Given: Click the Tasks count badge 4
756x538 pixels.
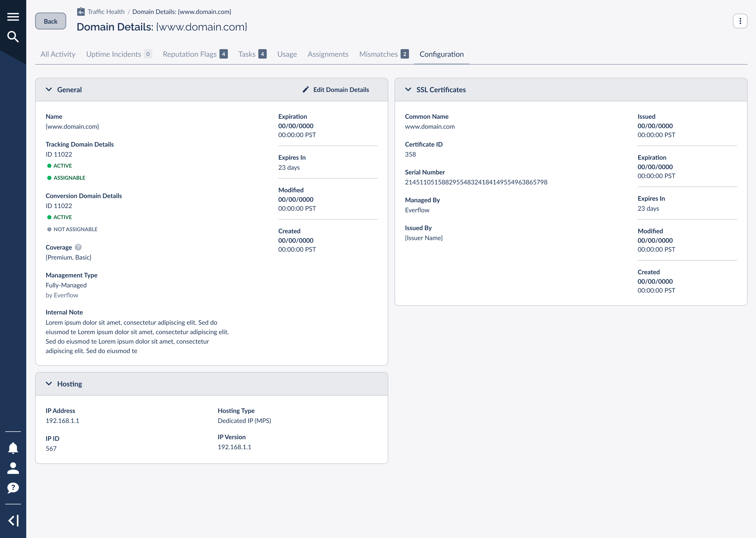Looking at the screenshot, I should click(x=262, y=54).
